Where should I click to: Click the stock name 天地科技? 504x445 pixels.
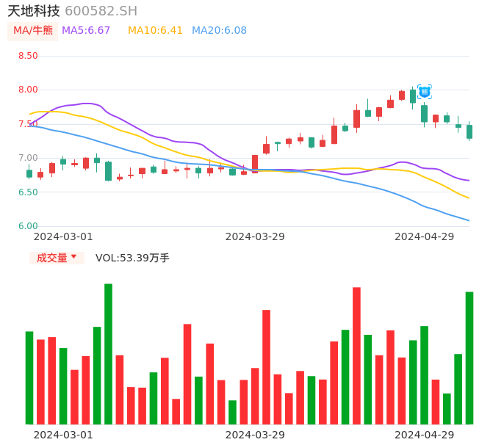coord(34,11)
